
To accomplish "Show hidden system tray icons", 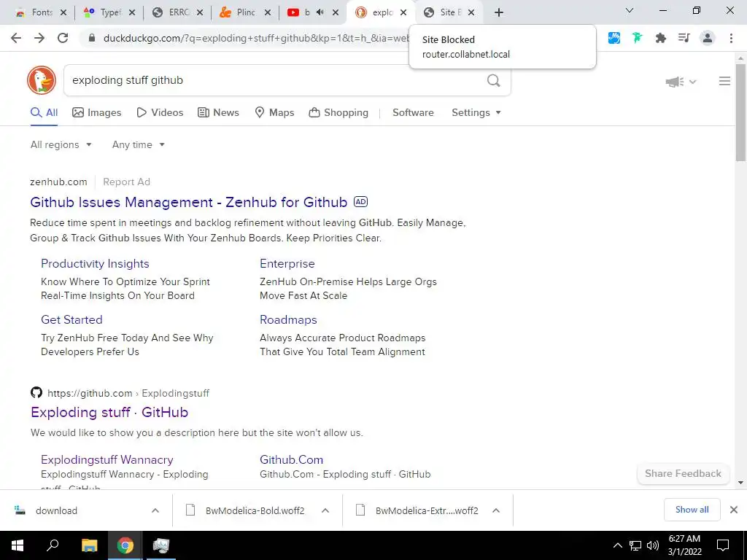I will click(617, 545).
